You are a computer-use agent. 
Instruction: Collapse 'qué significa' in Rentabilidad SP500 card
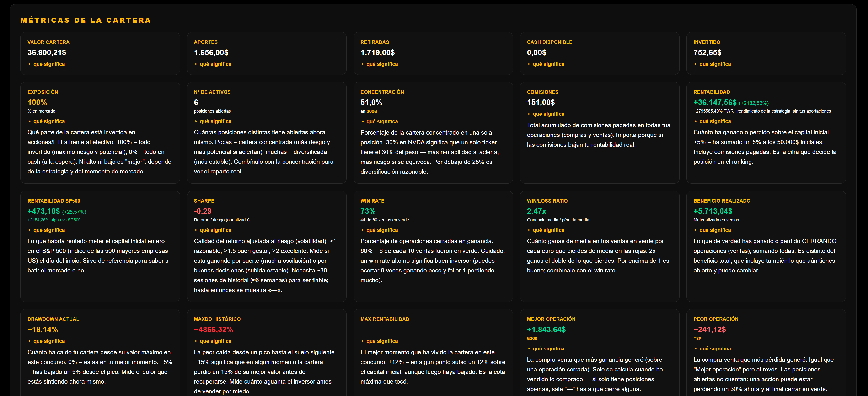pyautogui.click(x=47, y=230)
